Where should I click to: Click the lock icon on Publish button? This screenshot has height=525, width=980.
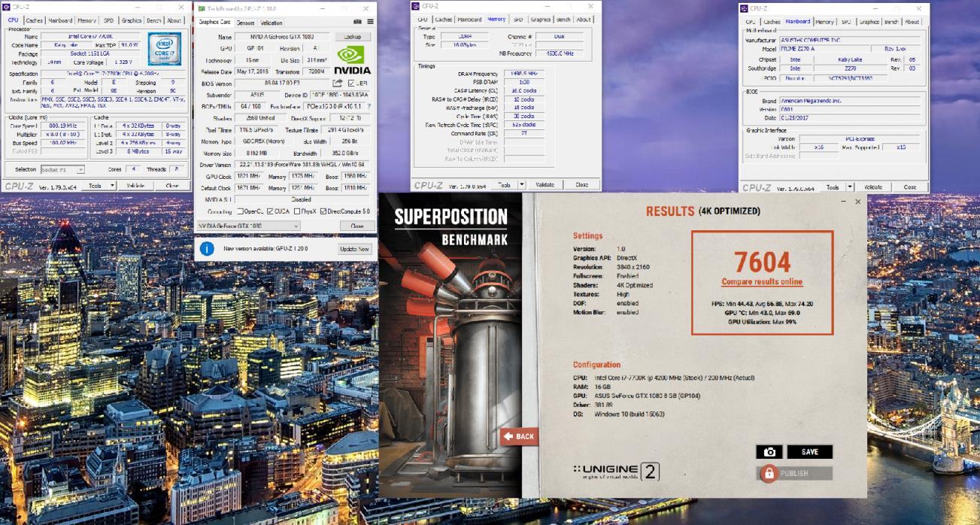point(768,473)
